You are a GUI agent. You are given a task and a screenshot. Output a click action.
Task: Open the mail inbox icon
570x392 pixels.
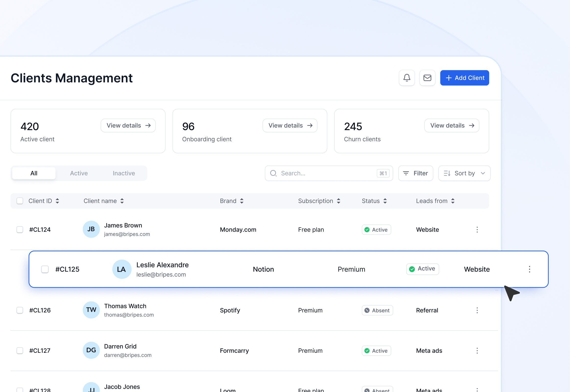coord(427,78)
